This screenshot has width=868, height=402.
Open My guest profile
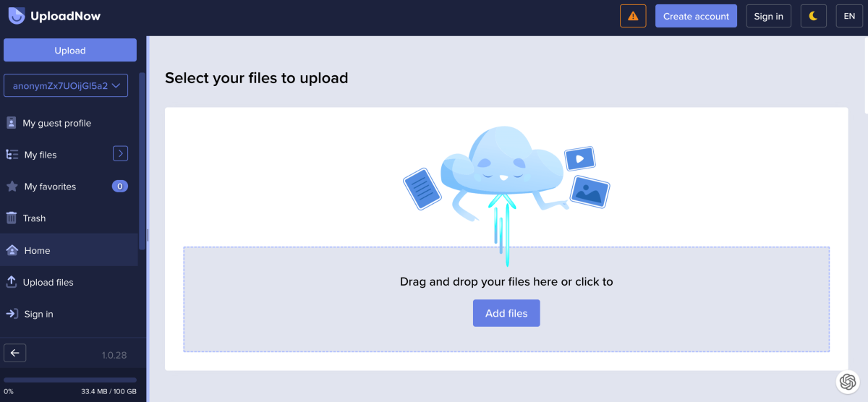(x=56, y=123)
